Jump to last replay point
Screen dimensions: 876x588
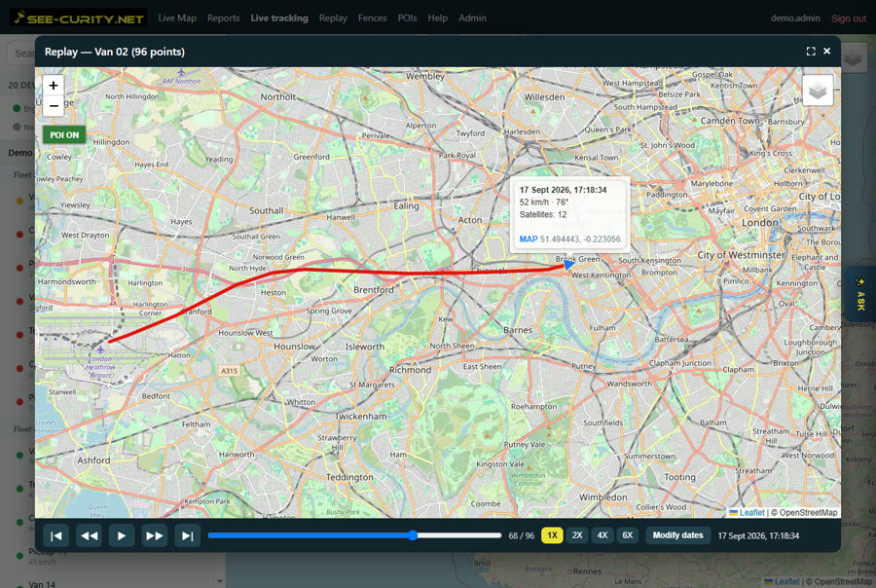pyautogui.click(x=187, y=535)
